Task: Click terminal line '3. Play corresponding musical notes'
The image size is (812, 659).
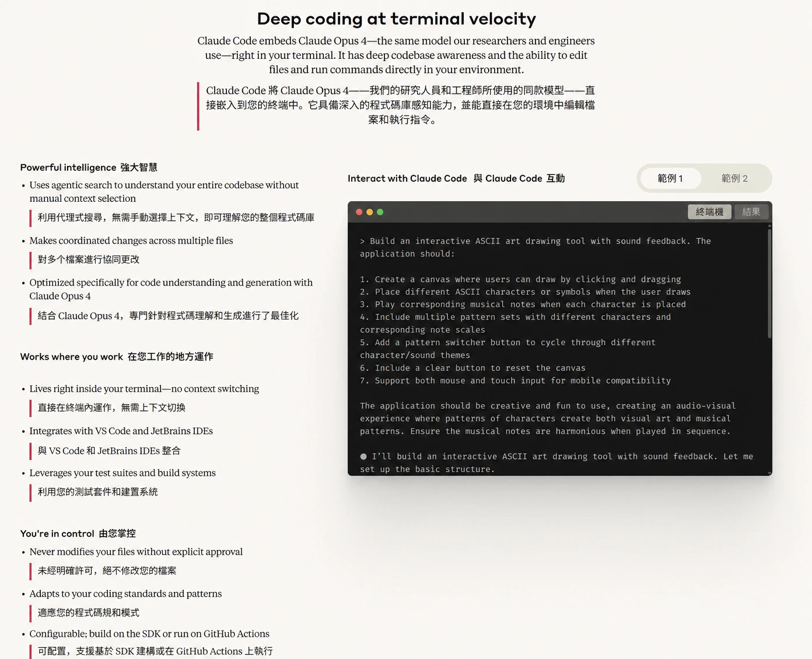Action: pos(523,304)
